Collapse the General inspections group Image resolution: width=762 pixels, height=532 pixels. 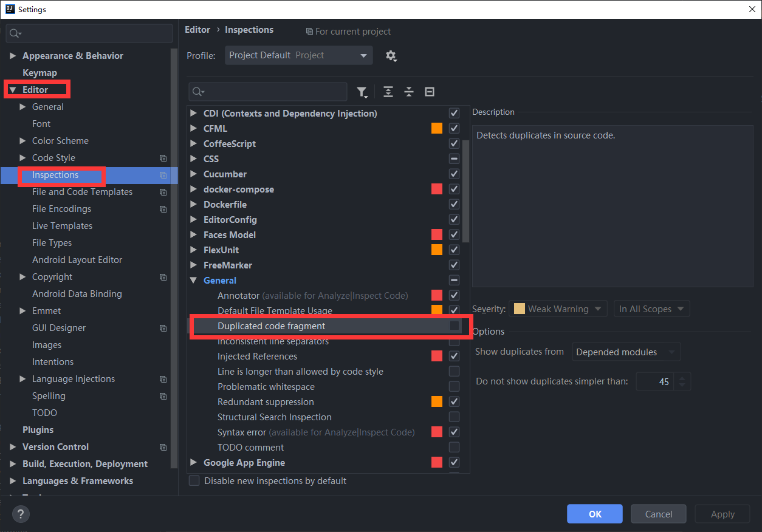click(x=194, y=280)
